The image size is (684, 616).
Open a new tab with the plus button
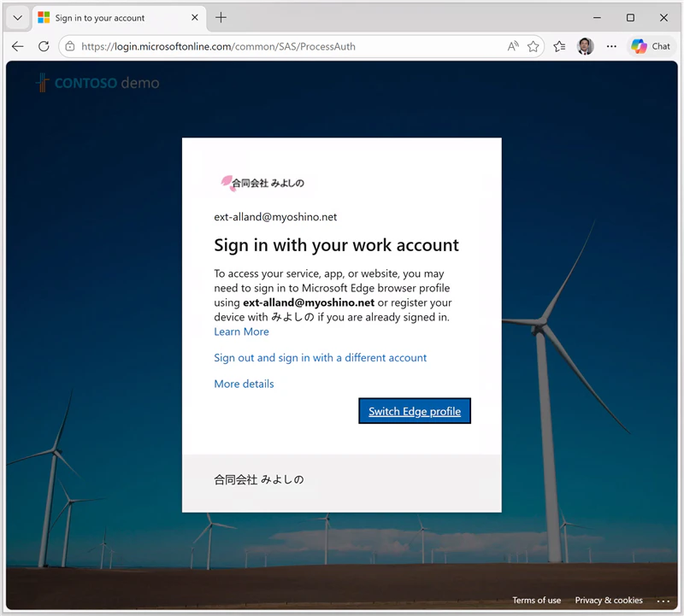[x=221, y=17]
